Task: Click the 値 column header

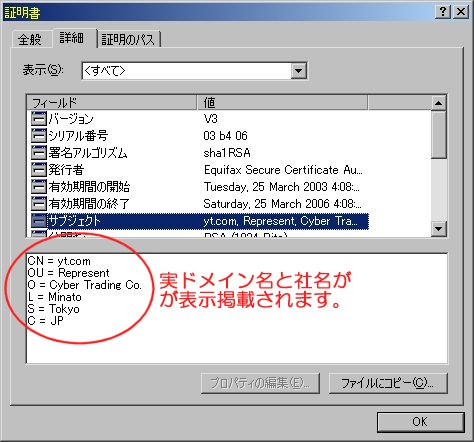Action: [x=283, y=103]
